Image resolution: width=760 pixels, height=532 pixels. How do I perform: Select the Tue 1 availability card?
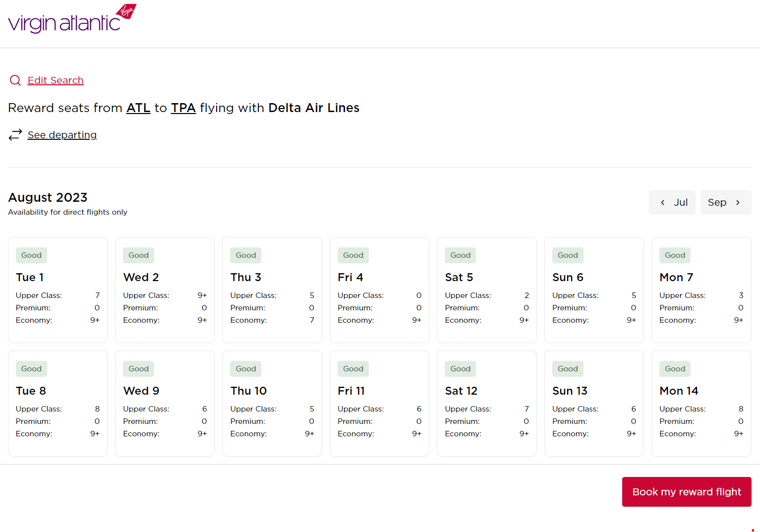58,290
